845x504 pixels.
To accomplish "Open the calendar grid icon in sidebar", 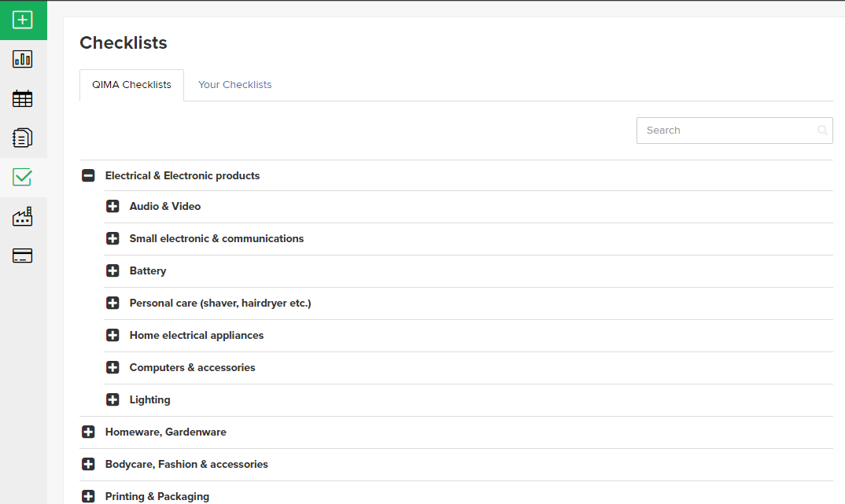I will [x=23, y=98].
